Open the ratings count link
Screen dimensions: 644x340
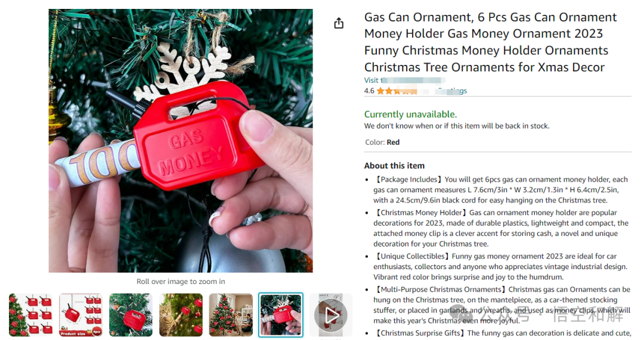(x=451, y=91)
